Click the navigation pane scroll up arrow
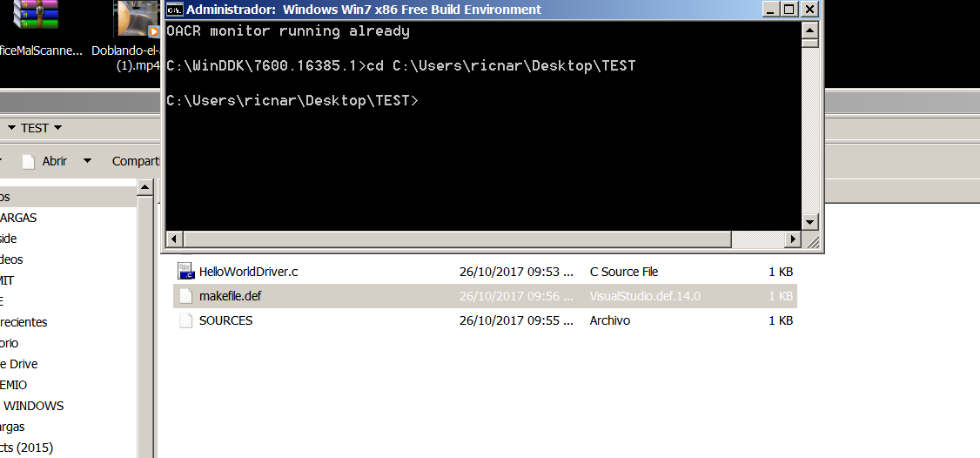Screen dimensions: 980x458 (145, 187)
